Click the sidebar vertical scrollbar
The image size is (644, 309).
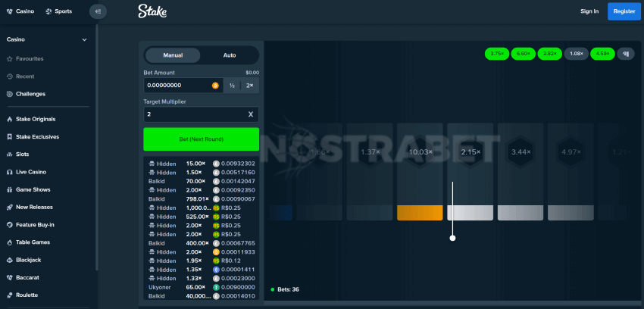[x=97, y=148]
